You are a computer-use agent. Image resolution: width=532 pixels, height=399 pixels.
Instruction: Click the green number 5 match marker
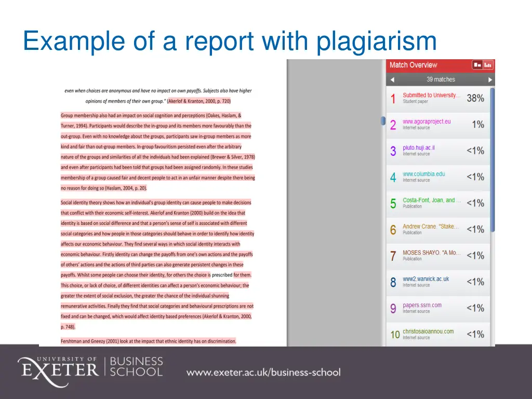pyautogui.click(x=393, y=204)
